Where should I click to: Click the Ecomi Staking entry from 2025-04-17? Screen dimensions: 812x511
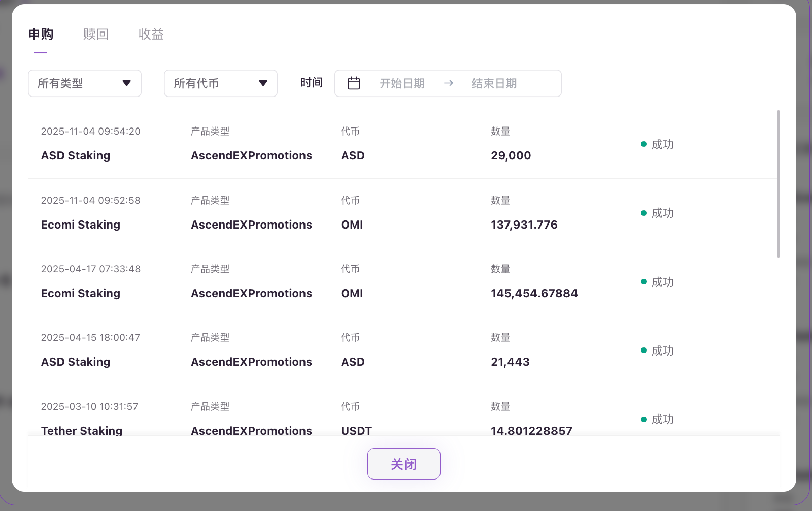[x=81, y=293]
